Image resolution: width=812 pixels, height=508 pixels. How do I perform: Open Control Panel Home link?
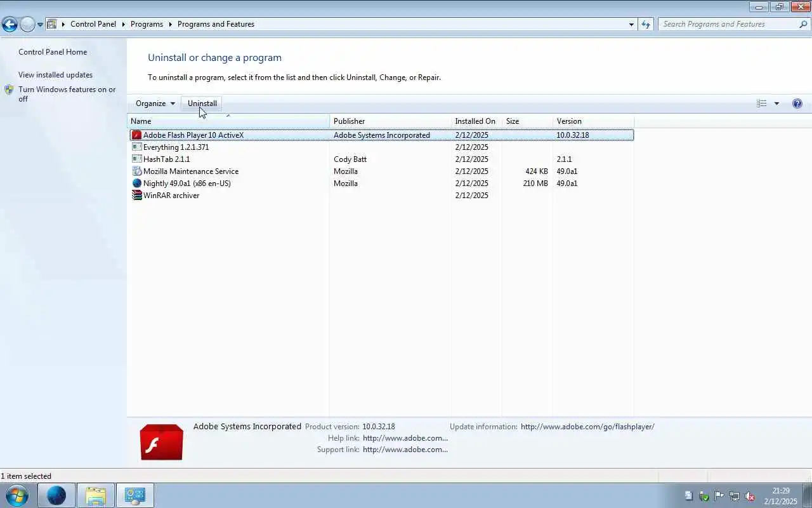53,52
